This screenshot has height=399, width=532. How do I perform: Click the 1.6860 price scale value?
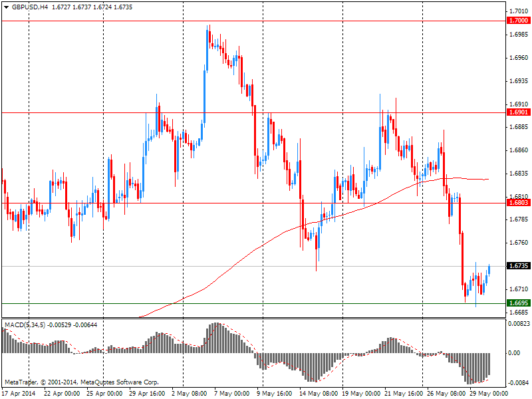pos(519,150)
